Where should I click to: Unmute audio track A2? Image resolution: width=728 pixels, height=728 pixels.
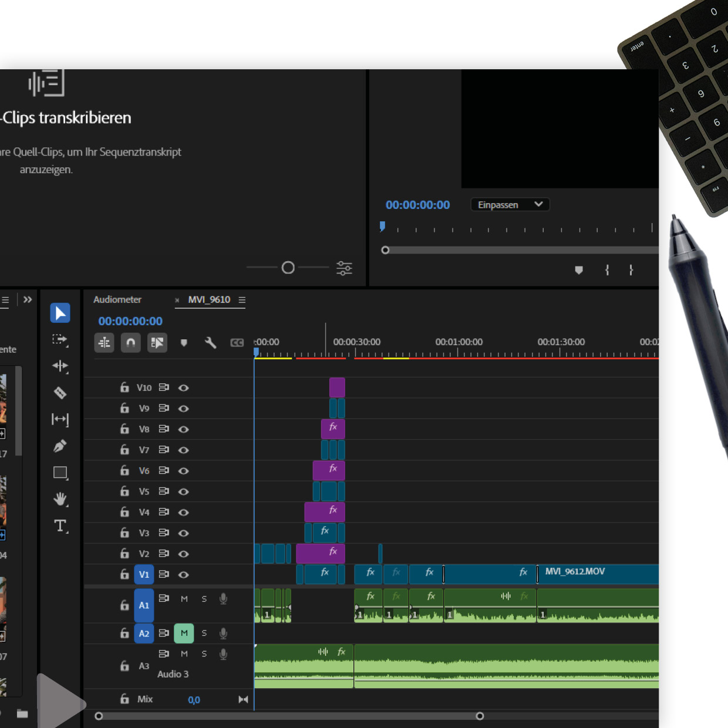[184, 633]
